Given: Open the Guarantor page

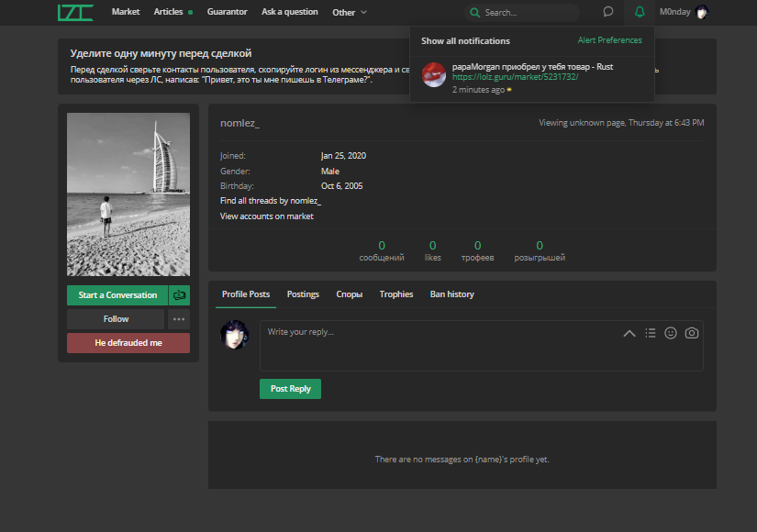Looking at the screenshot, I should (x=227, y=12).
